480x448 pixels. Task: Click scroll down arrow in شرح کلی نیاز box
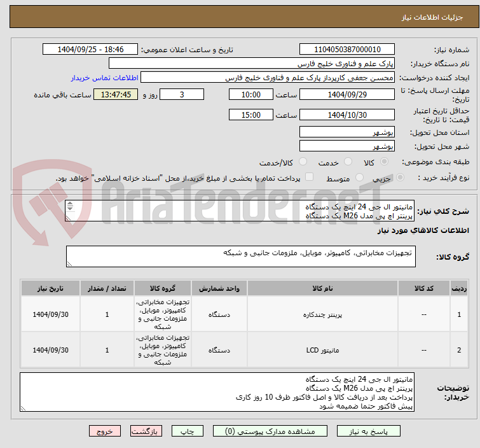[70, 208]
